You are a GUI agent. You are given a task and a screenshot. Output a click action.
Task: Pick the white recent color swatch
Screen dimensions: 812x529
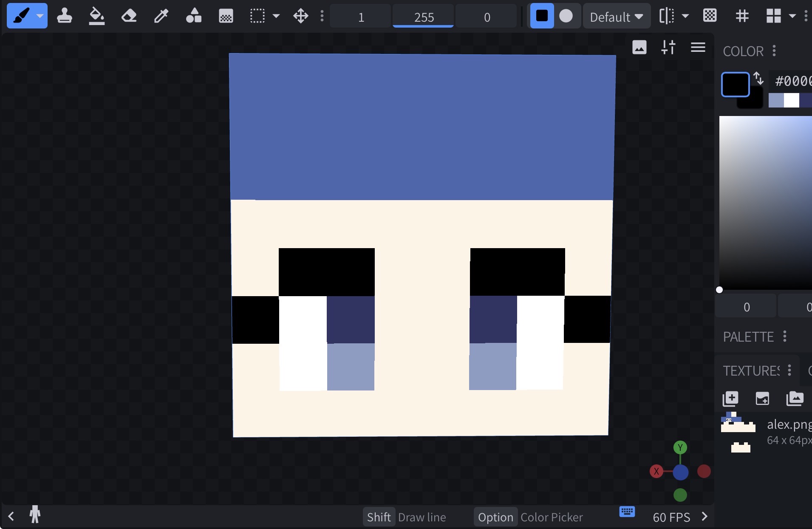click(792, 101)
